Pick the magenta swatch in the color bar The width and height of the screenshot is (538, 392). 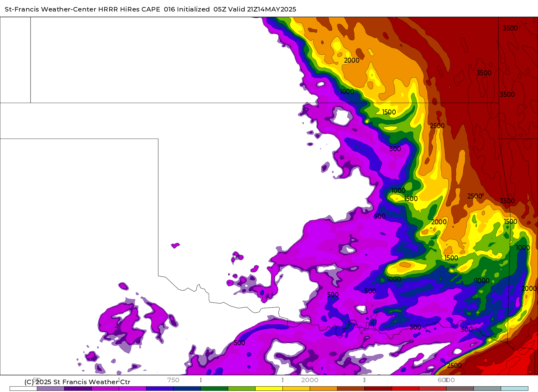[x=105, y=389]
